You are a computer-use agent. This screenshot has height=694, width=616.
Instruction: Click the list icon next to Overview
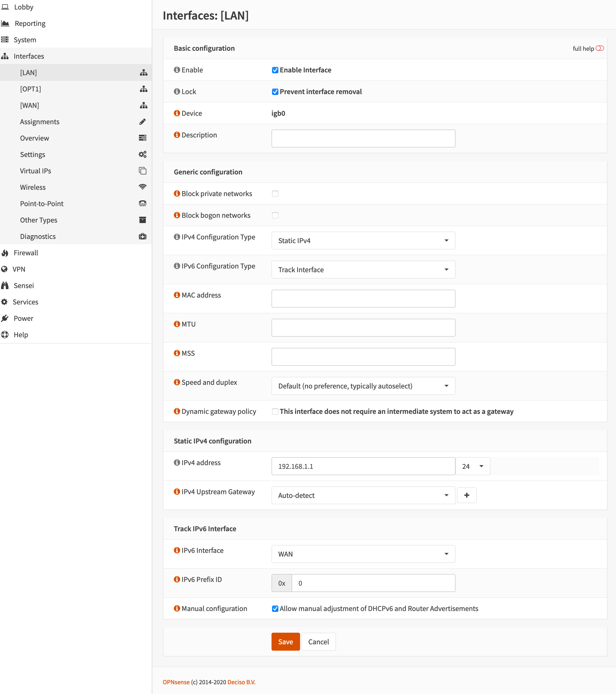tap(142, 138)
